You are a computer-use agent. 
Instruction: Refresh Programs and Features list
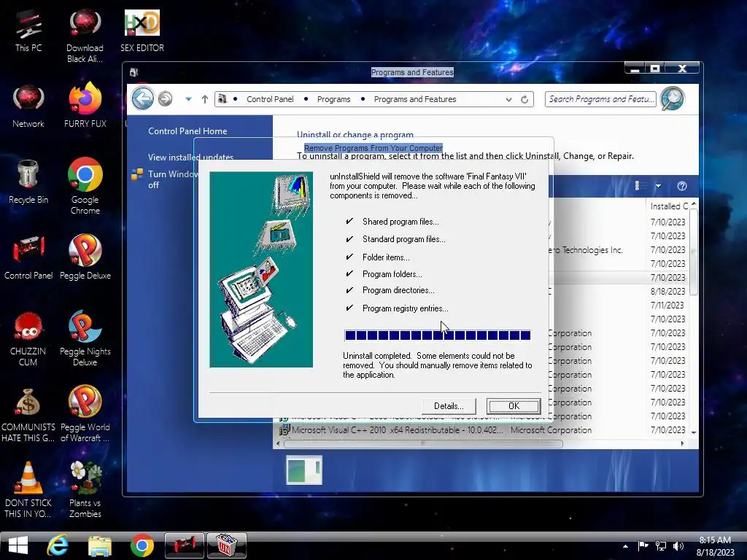(x=525, y=99)
